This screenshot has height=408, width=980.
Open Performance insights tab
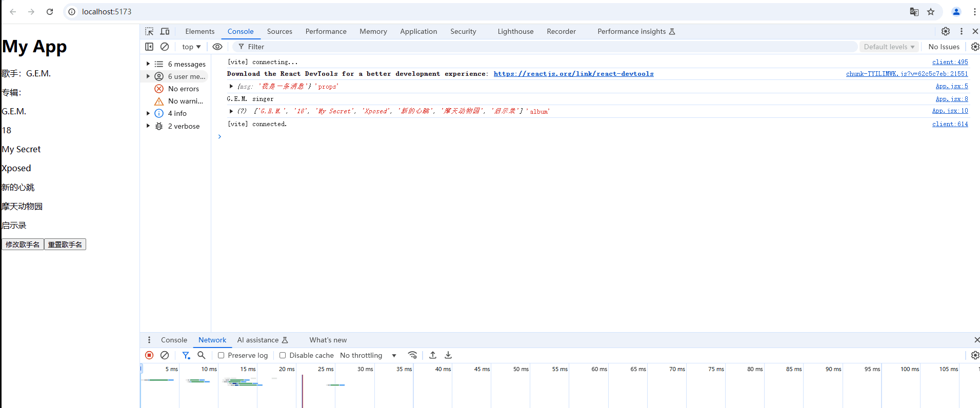pos(636,31)
